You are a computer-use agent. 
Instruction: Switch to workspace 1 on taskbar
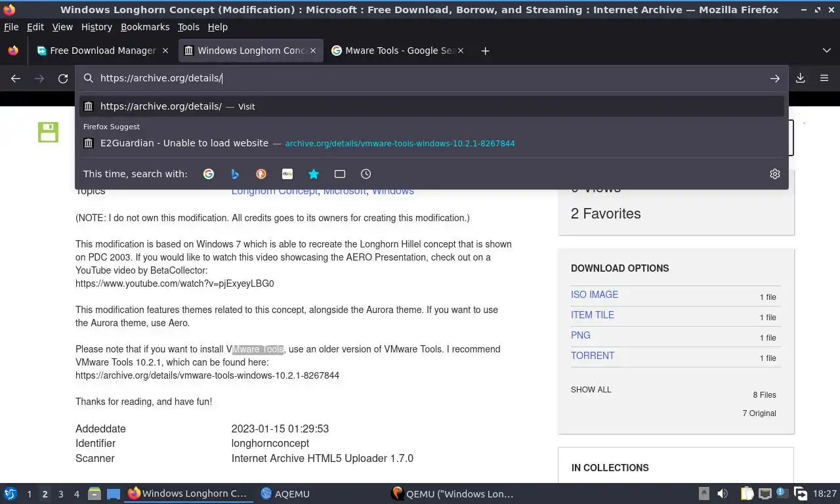click(x=29, y=494)
